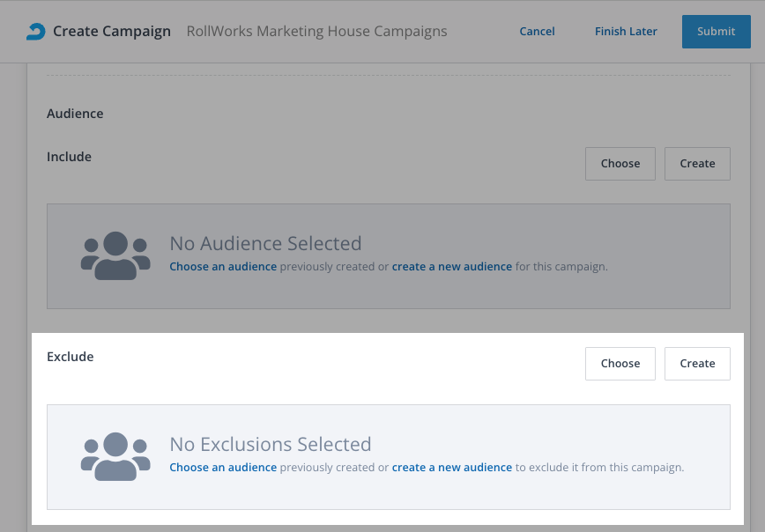This screenshot has width=765, height=532.
Task: Click the 'No Audience Selected' heading
Action: pos(265,244)
